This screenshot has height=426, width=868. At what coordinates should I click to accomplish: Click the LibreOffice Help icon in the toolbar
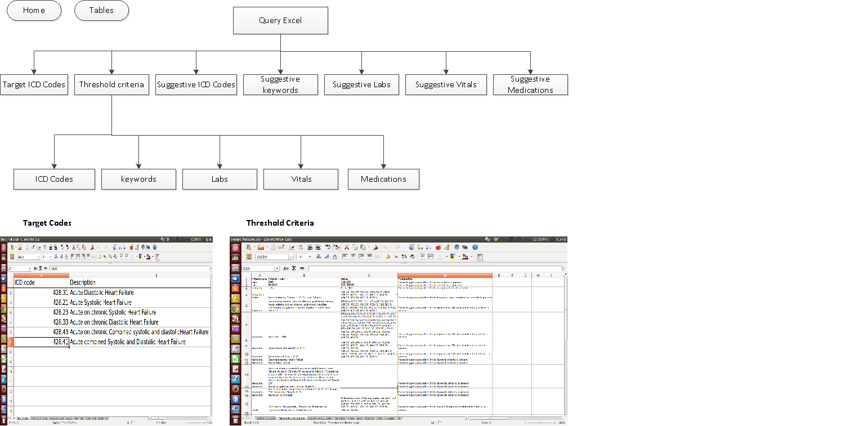pos(475,246)
